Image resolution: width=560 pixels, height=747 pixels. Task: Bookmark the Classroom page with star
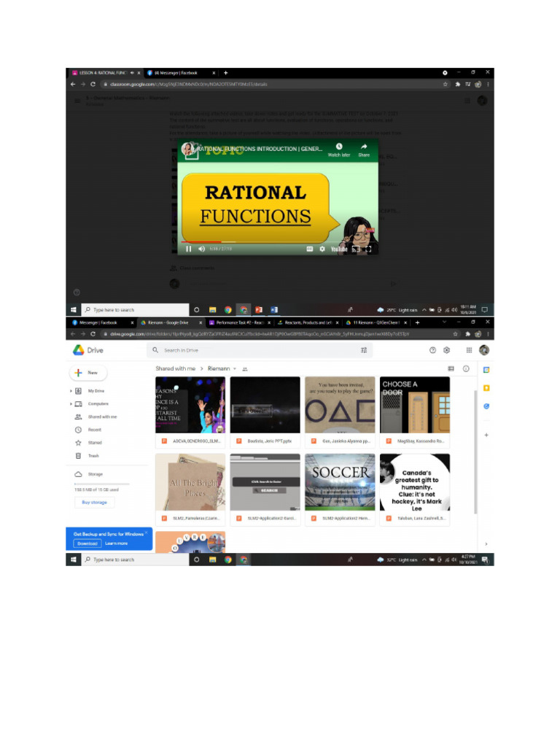[446, 85]
